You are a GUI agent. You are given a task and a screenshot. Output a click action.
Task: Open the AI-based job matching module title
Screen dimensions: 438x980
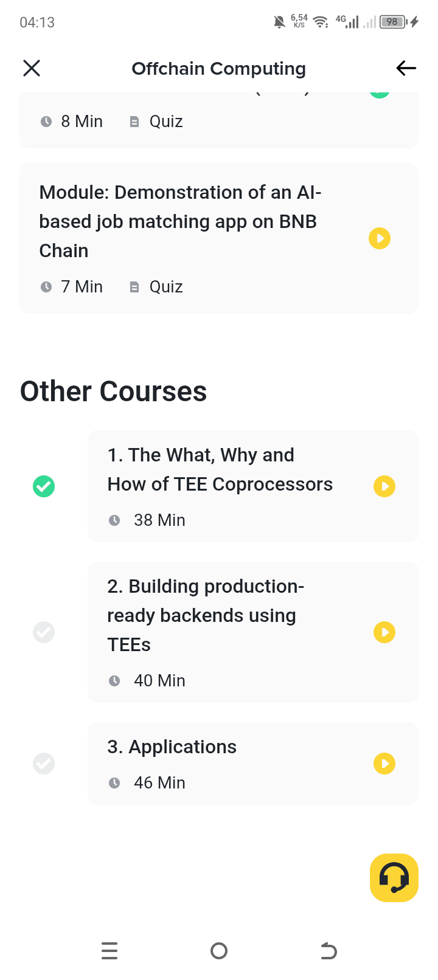180,221
